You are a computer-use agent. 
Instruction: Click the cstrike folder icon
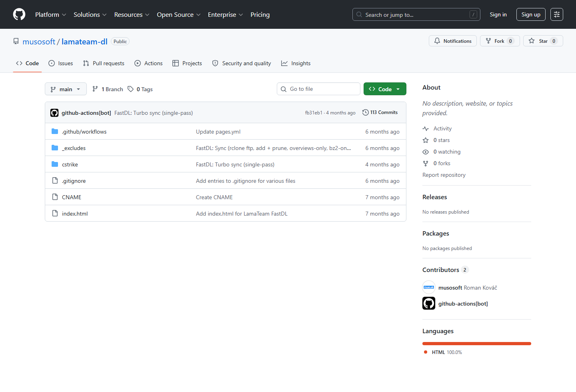[55, 164]
